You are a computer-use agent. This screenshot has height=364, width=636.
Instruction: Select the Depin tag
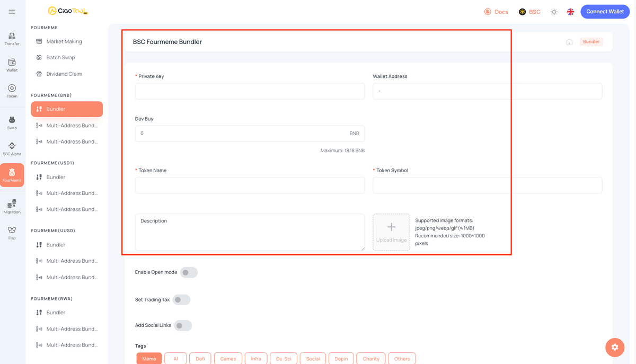[341, 359]
